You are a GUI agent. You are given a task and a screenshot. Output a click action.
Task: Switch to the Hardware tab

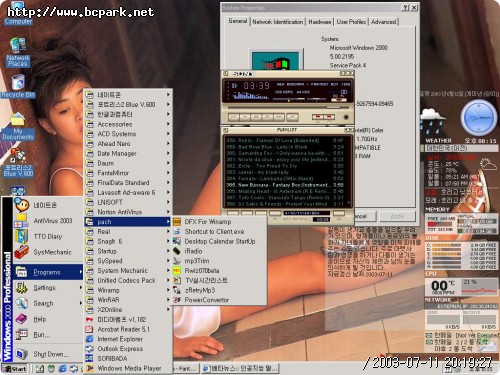click(320, 22)
